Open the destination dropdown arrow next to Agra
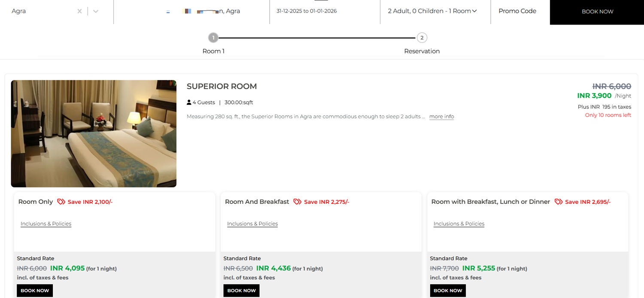 coord(95,11)
